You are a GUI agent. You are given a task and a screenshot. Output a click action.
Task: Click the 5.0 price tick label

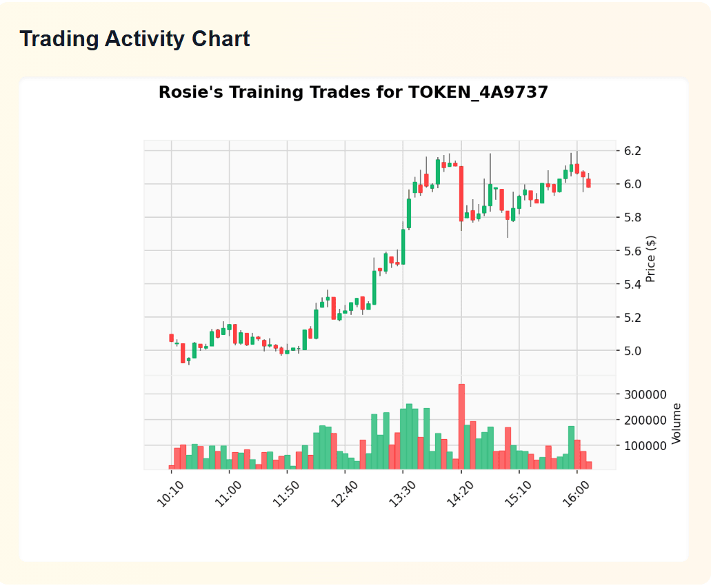coord(632,351)
